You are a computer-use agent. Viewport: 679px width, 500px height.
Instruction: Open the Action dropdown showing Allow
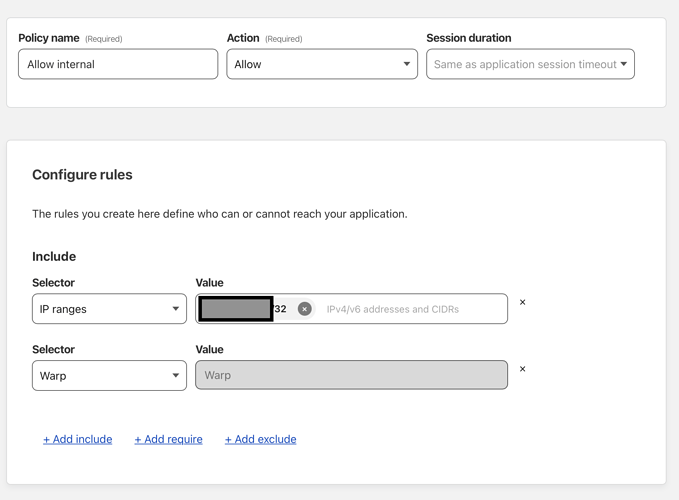[321, 64]
